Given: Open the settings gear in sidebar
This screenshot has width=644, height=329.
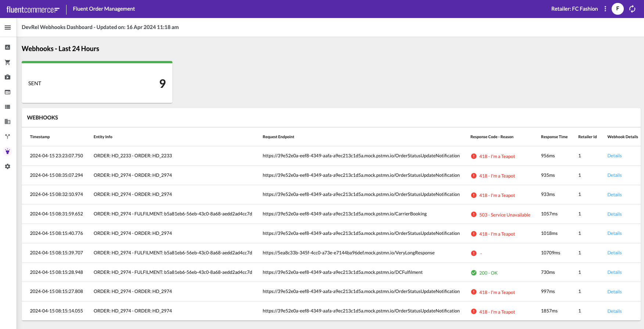Looking at the screenshot, I should [8, 167].
